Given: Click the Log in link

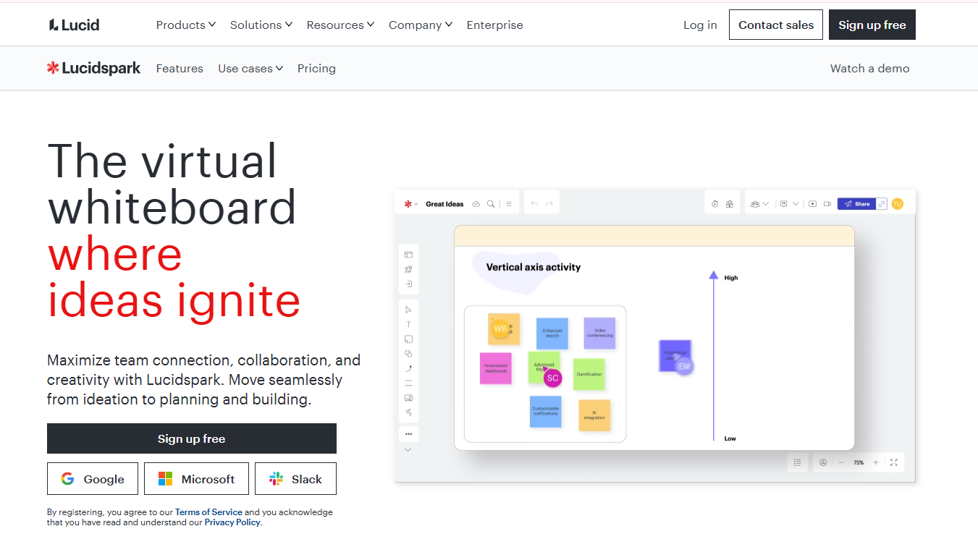Looking at the screenshot, I should click(x=700, y=25).
